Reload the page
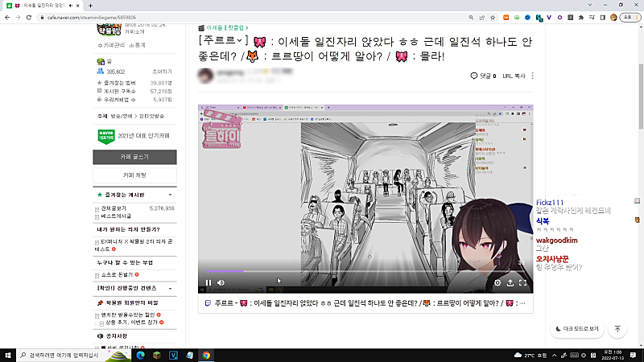This screenshot has width=644, height=362. (x=29, y=17)
